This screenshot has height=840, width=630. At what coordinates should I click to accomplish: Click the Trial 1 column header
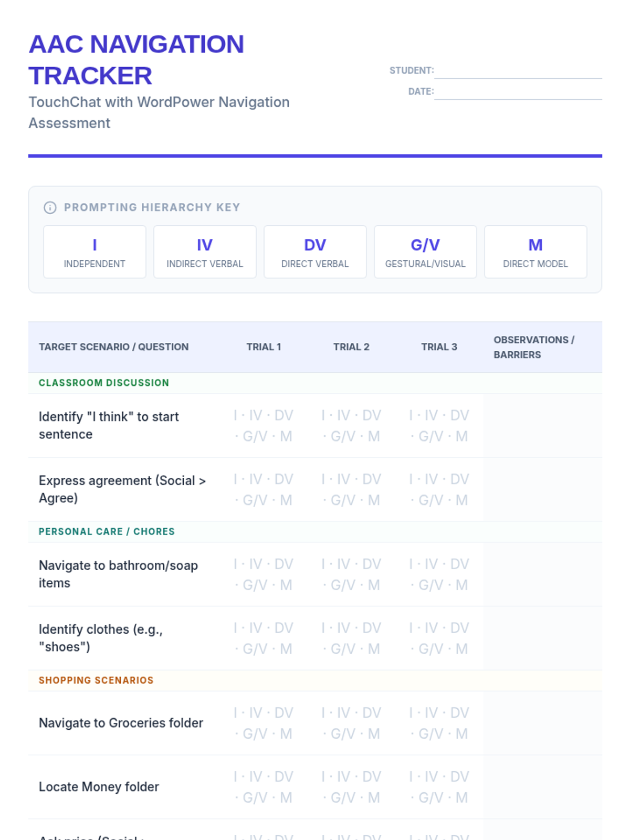(x=264, y=347)
